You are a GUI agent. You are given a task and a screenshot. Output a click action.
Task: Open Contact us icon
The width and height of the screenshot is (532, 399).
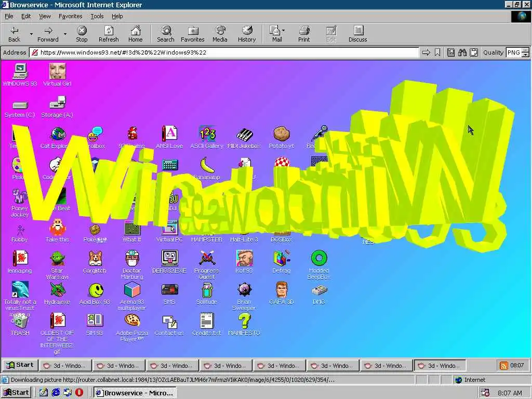click(x=169, y=325)
